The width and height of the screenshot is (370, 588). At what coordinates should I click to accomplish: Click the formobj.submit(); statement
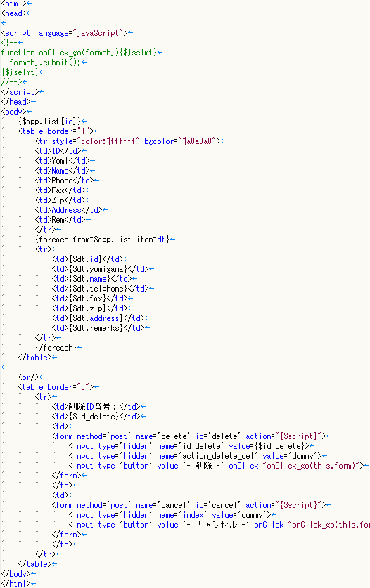tap(45, 63)
